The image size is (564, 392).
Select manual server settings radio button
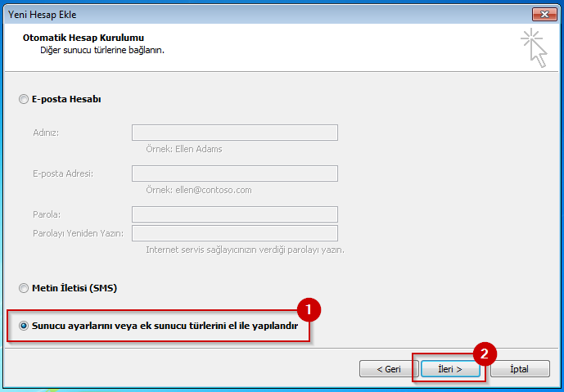23,326
